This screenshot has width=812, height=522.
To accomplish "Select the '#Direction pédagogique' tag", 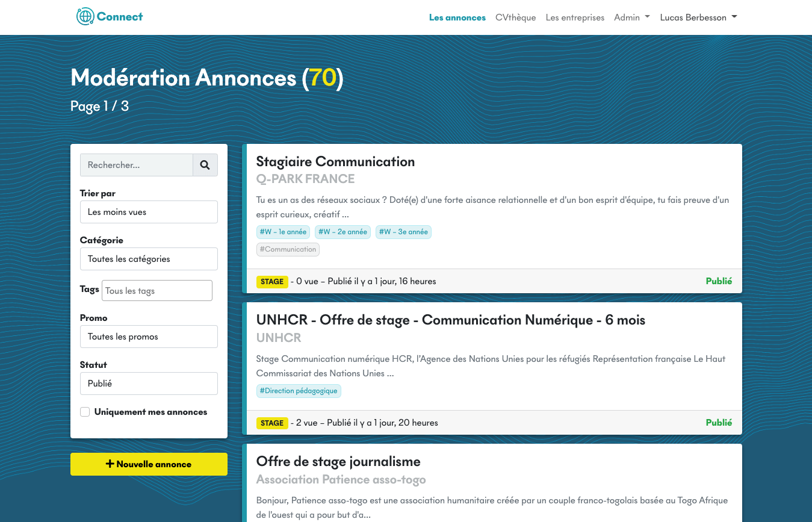I will pyautogui.click(x=299, y=391).
